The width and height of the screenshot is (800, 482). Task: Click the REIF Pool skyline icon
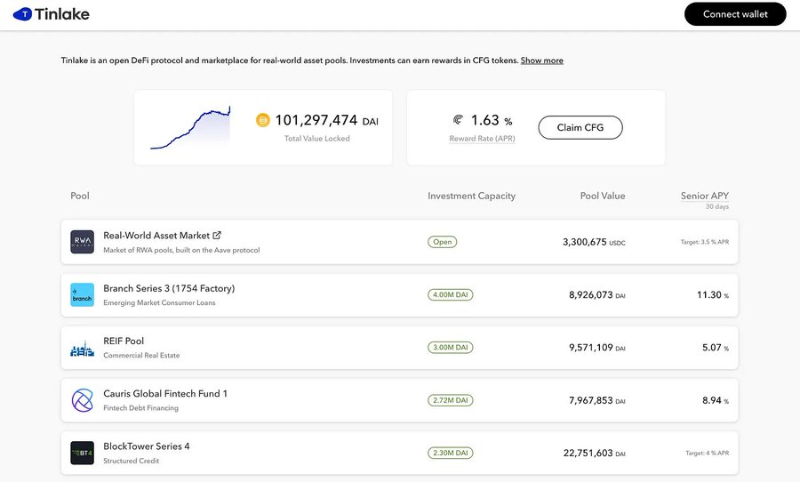tap(82, 348)
